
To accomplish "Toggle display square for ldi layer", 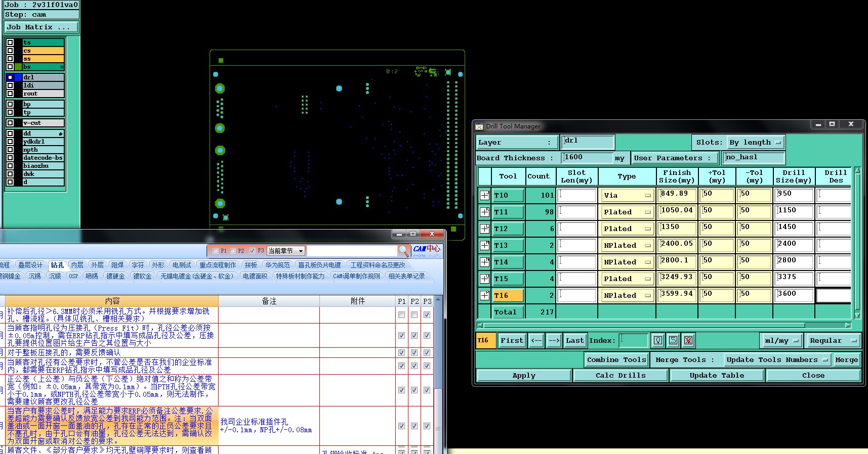I will [x=10, y=85].
